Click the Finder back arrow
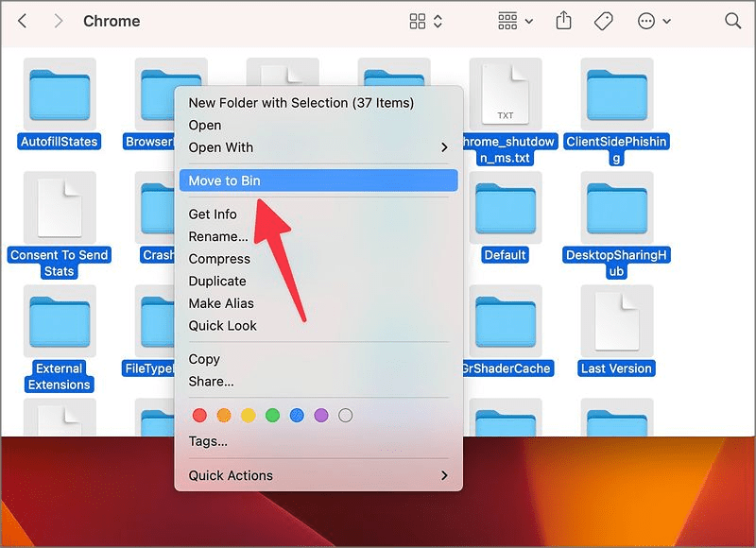The width and height of the screenshot is (756, 548). pos(23,21)
